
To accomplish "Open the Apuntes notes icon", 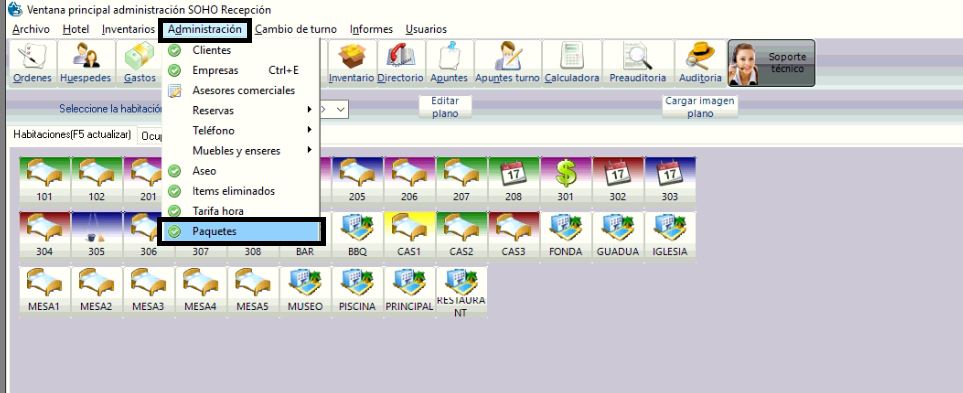I will [x=449, y=63].
